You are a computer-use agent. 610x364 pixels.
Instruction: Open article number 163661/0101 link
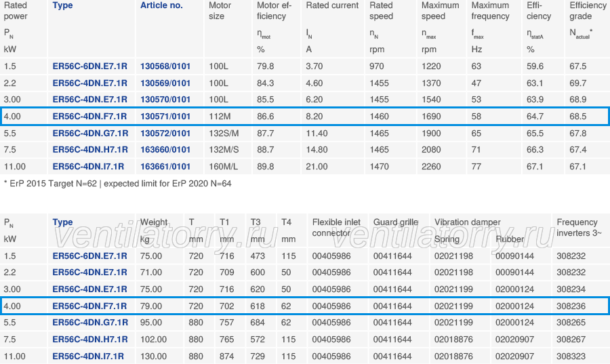click(165, 167)
